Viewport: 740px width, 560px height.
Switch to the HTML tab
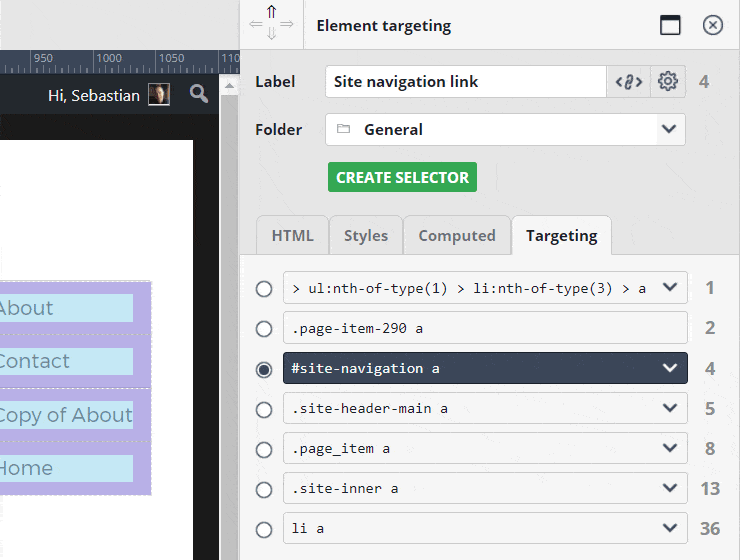[293, 235]
